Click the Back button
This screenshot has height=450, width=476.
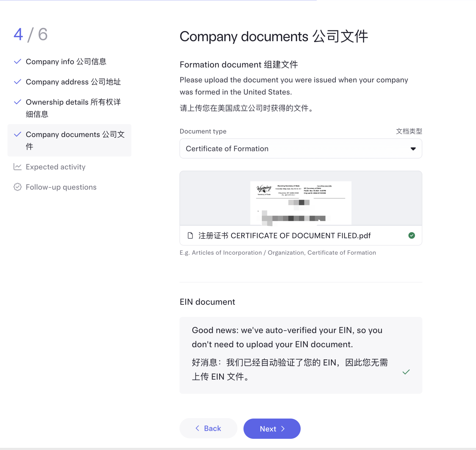(208, 428)
